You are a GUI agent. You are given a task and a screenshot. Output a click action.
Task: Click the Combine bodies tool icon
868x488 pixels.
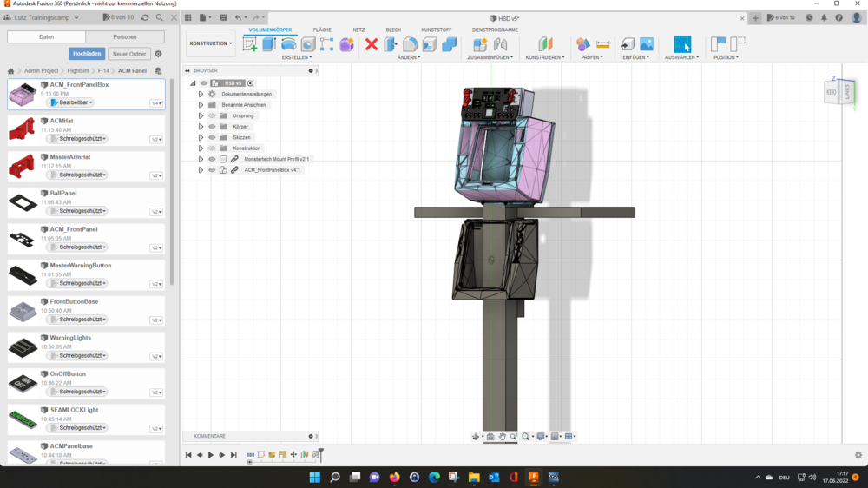[x=449, y=44]
